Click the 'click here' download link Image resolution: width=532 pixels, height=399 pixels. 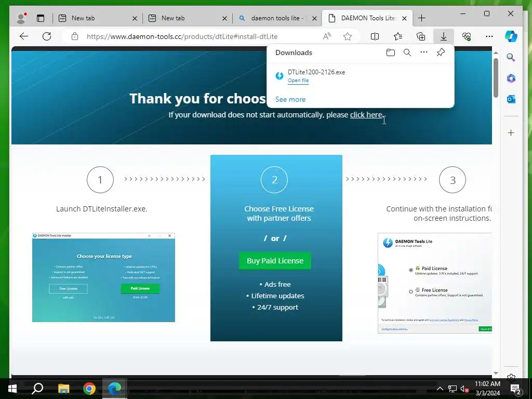click(x=366, y=115)
